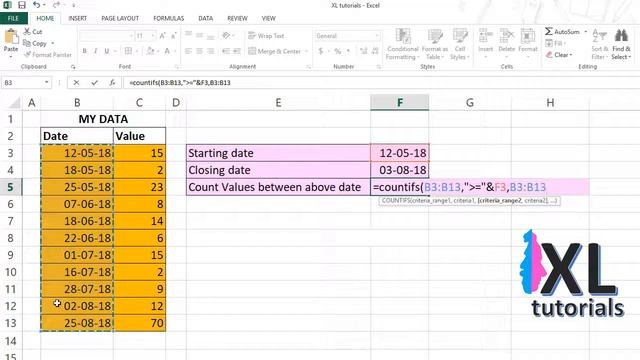Click the Redo arrow in title bar

(x=56, y=5)
